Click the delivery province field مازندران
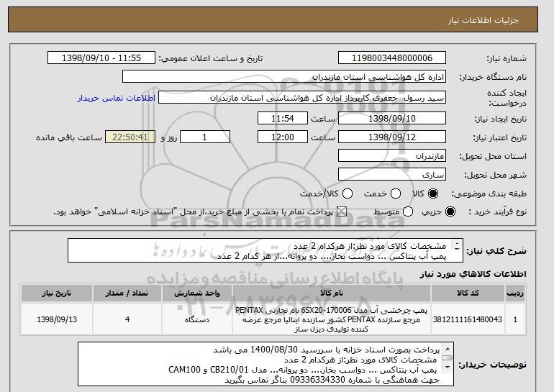554x392 pixels. coord(392,156)
